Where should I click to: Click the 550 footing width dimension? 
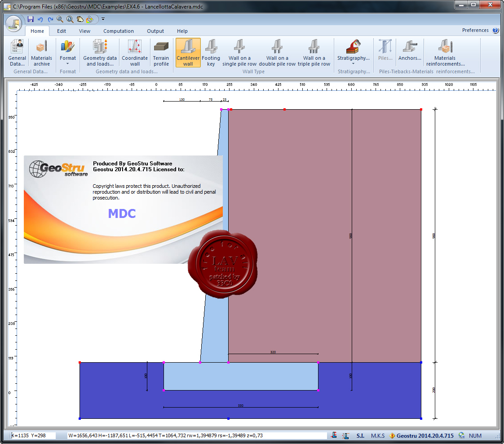point(241,406)
